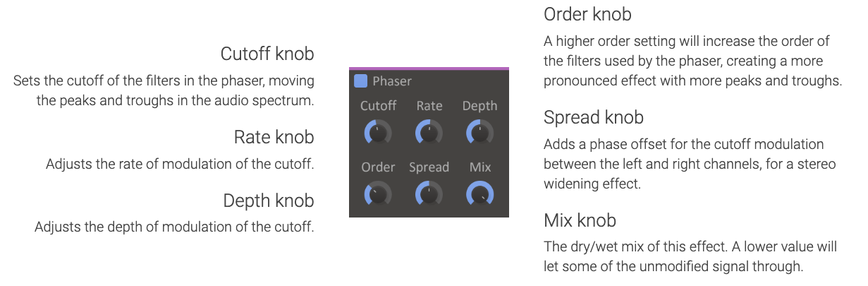Viewport: 868px width, 286px height.
Task: Click the Cutoff label in Phaser panel
Action: coord(379,106)
